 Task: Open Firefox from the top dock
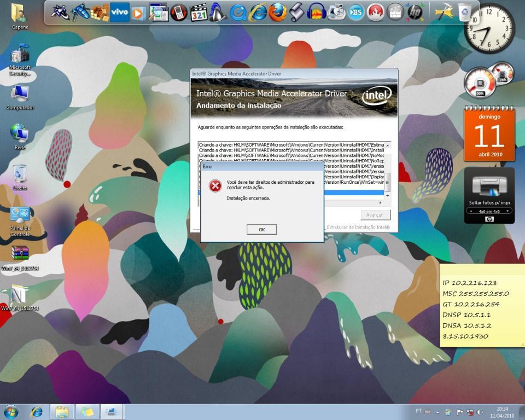click(x=277, y=12)
